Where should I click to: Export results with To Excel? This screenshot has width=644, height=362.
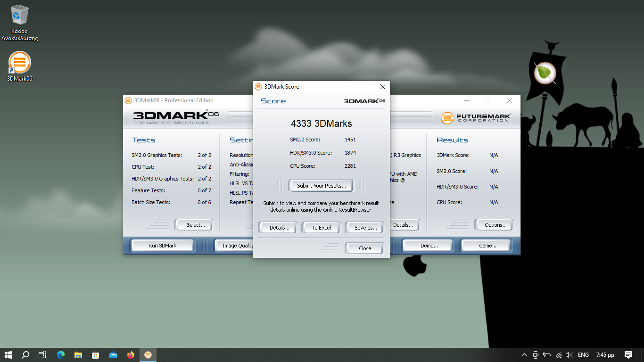pyautogui.click(x=322, y=228)
